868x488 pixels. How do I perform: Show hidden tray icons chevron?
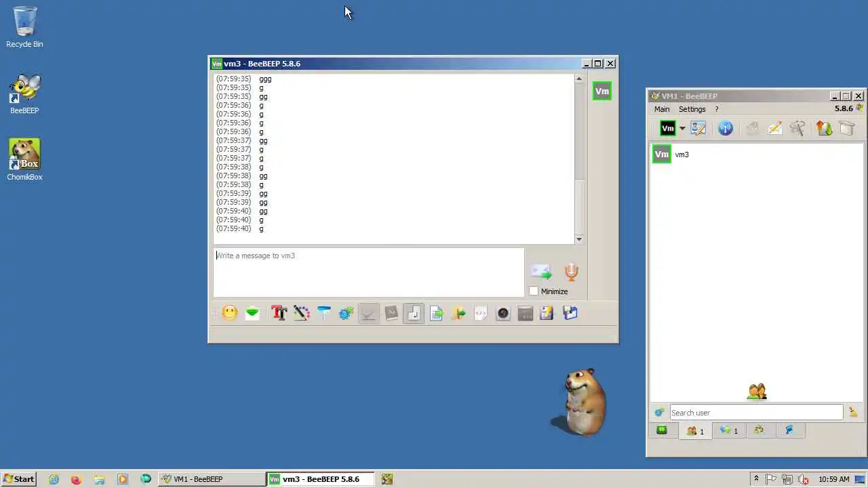(x=756, y=479)
